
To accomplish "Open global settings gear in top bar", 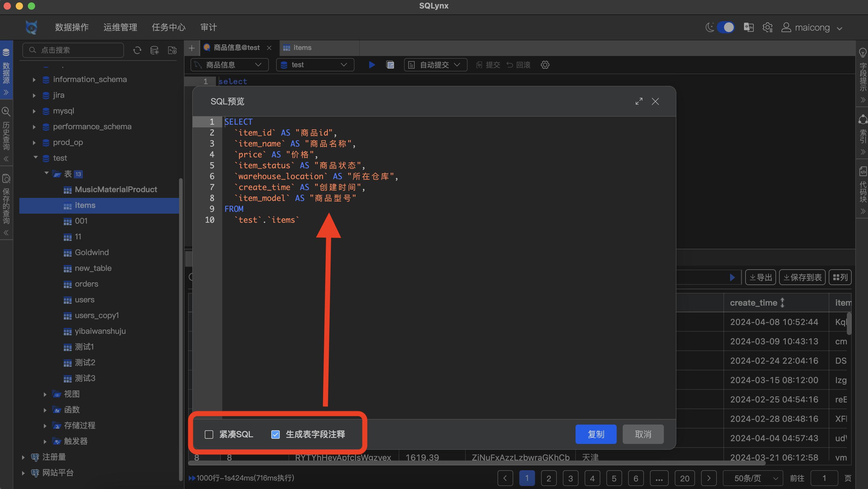I will click(x=767, y=27).
